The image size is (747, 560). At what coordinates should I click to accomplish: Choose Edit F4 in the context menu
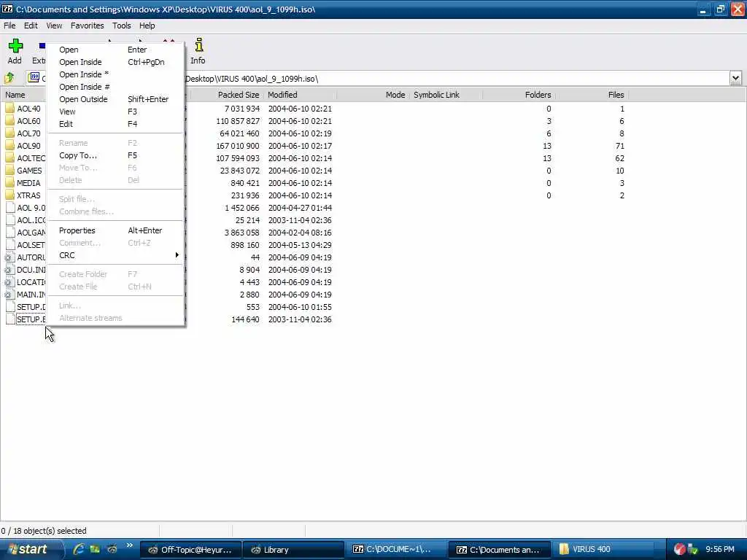pos(116,124)
